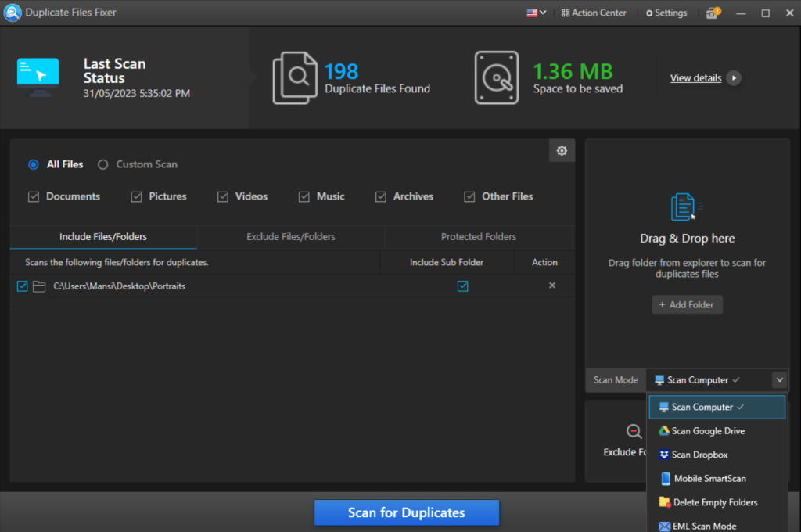Click the Space to be saved disk icon

click(x=497, y=77)
